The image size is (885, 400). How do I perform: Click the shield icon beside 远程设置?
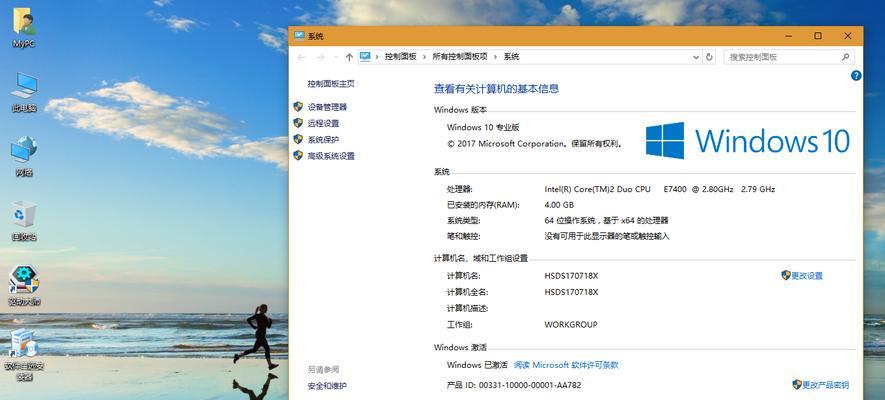pos(299,123)
